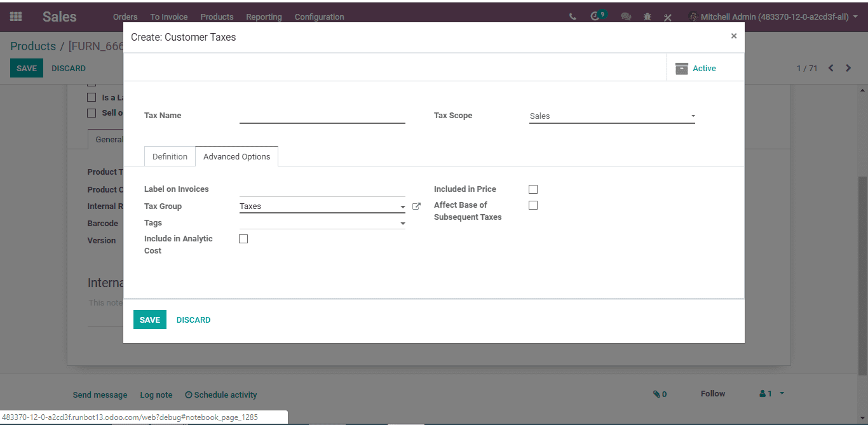Open the Configuration menu
The width and height of the screenshot is (868, 425).
pyautogui.click(x=319, y=17)
